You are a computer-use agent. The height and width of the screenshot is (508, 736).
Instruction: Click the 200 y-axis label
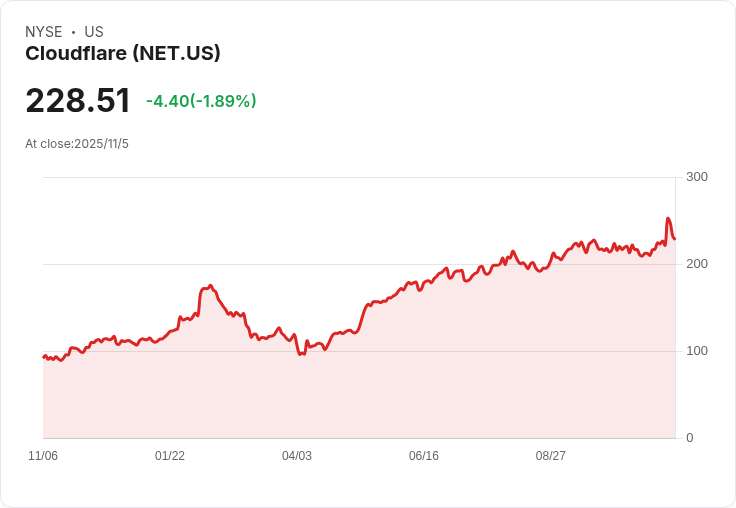[697, 264]
